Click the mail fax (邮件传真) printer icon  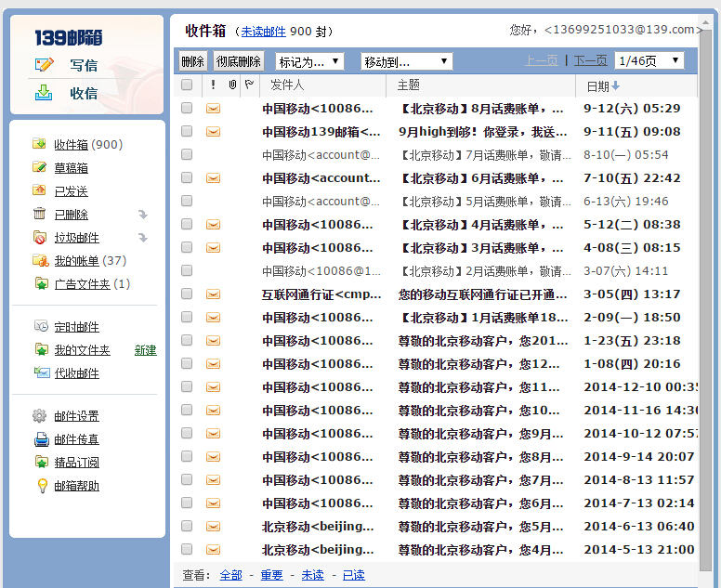[42, 439]
